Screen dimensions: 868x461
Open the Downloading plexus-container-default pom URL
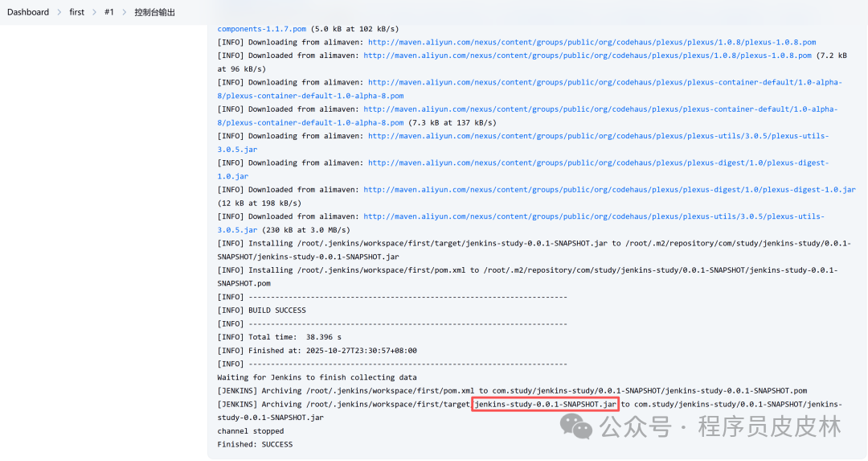[530, 88]
